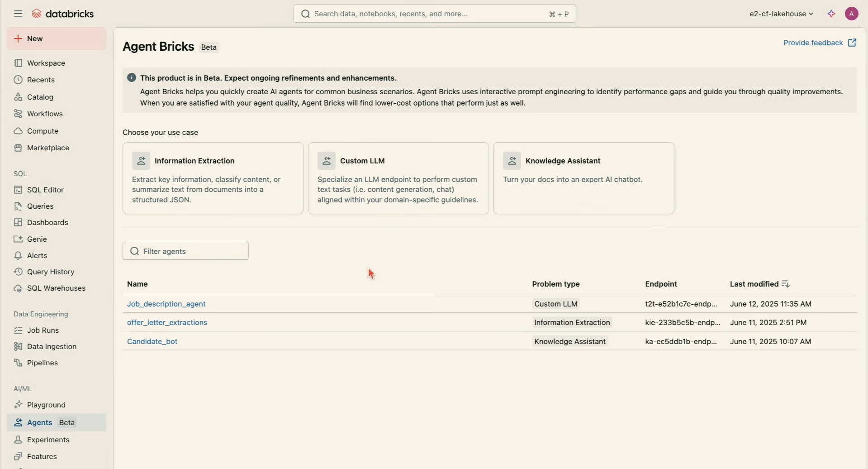Click the Custom LLM problem type tag
868x469 pixels.
point(556,304)
